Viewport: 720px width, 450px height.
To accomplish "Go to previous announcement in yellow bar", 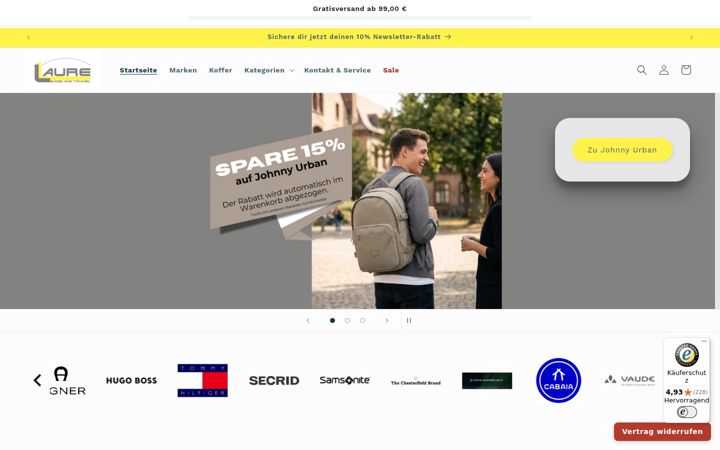I will tap(28, 38).
